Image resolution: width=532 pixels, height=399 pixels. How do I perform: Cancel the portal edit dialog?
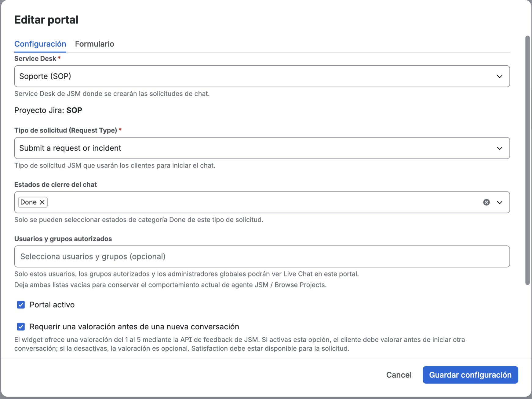[399, 375]
